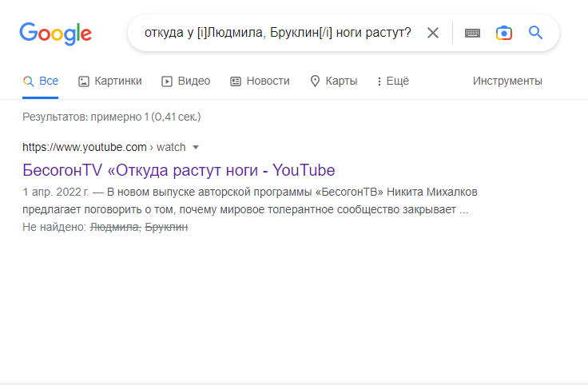Click the https://www.youtube.com › watch address
Screen dimensions: 588x385
click(104, 147)
